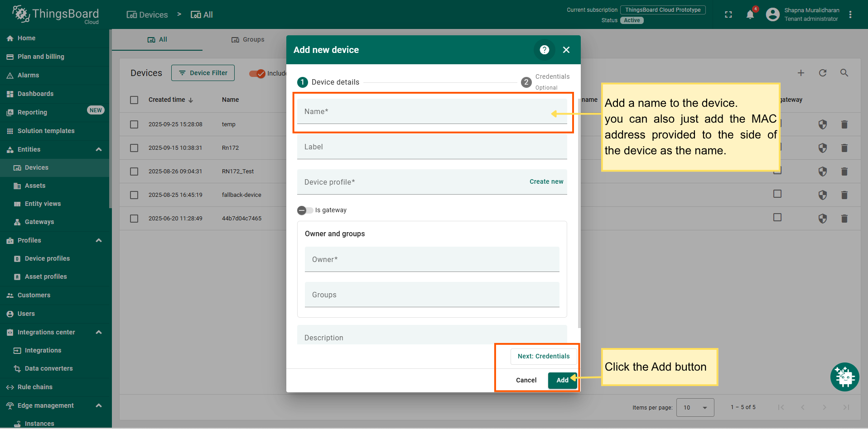
Task: Click the plus icon to add device
Action: coord(801,73)
